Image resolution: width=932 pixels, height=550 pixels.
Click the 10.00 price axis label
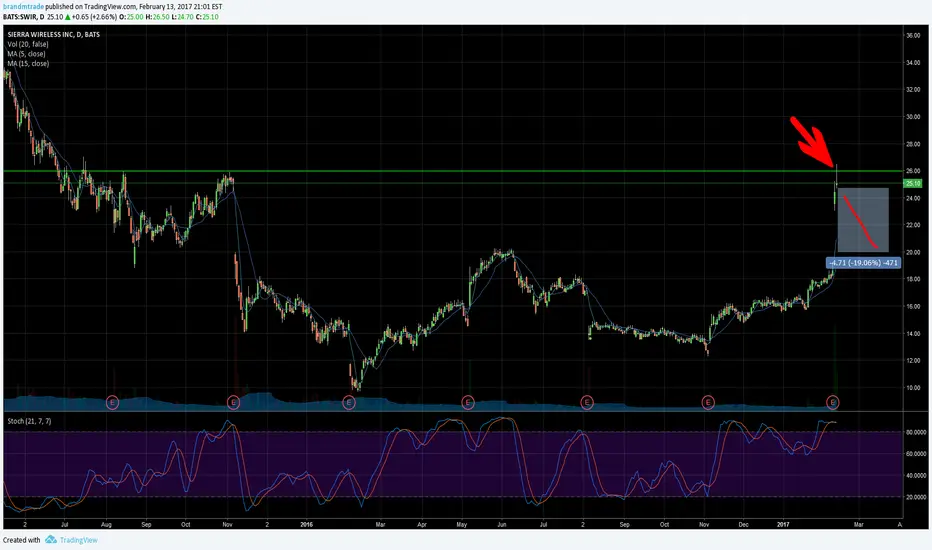click(x=913, y=388)
